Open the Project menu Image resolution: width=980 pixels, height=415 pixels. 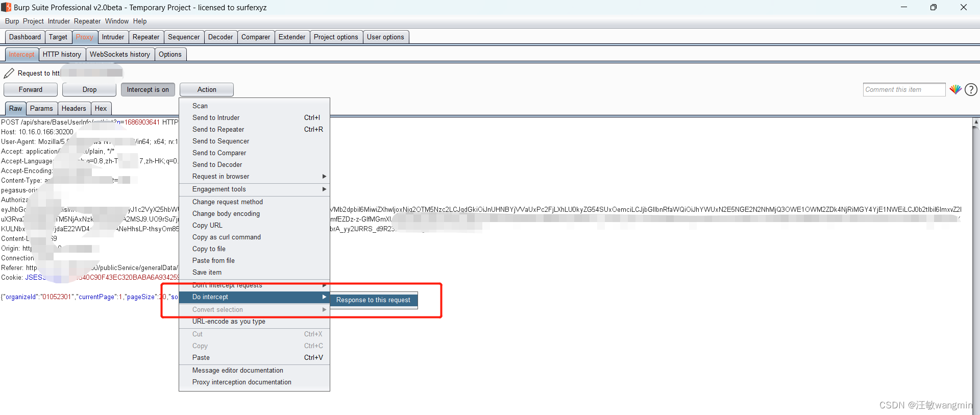[x=33, y=21]
